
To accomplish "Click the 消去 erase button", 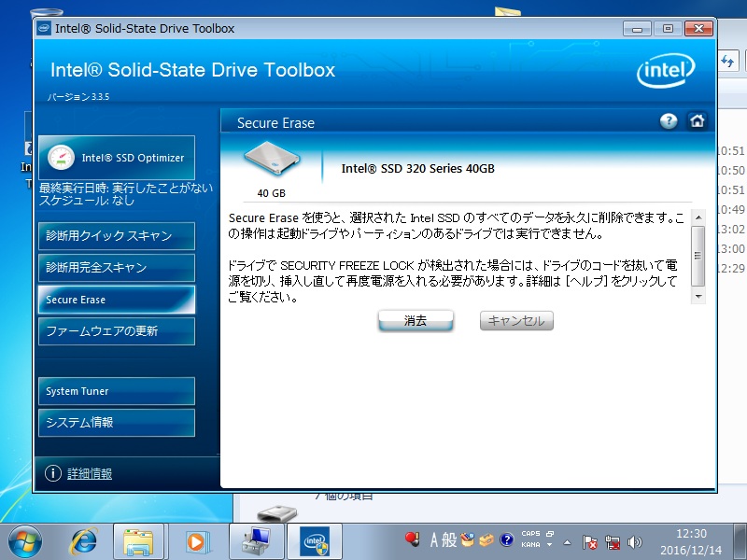I will (x=416, y=320).
